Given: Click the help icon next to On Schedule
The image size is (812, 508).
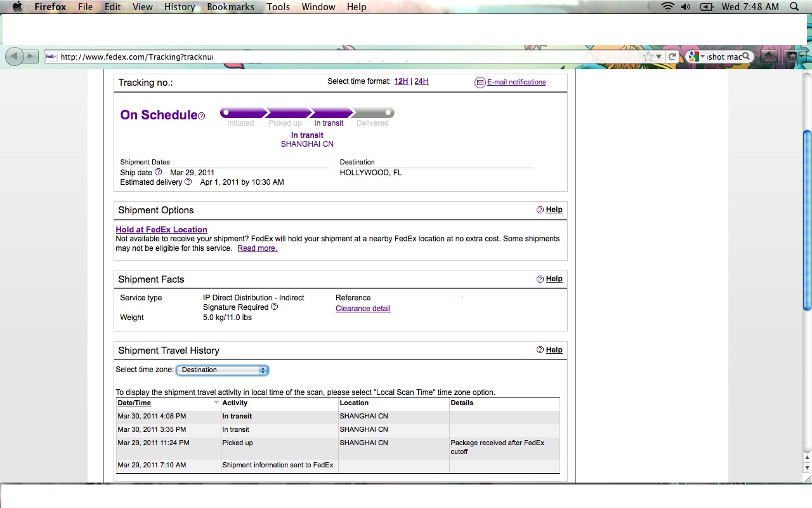Looking at the screenshot, I should tap(202, 116).
